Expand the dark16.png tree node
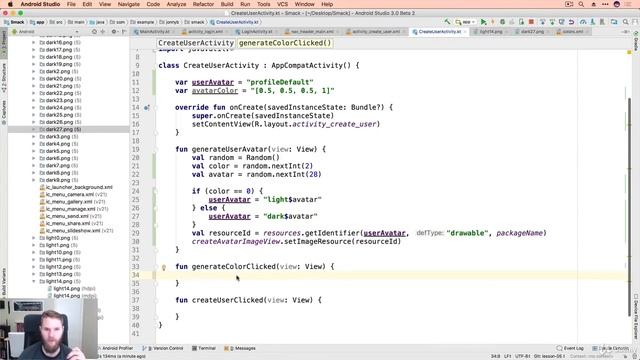Image resolution: width=640 pixels, height=360 pixels. pyautogui.click(x=34, y=42)
